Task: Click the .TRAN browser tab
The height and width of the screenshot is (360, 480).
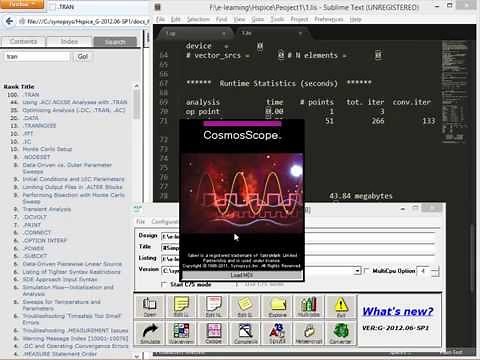Action: coord(98,7)
